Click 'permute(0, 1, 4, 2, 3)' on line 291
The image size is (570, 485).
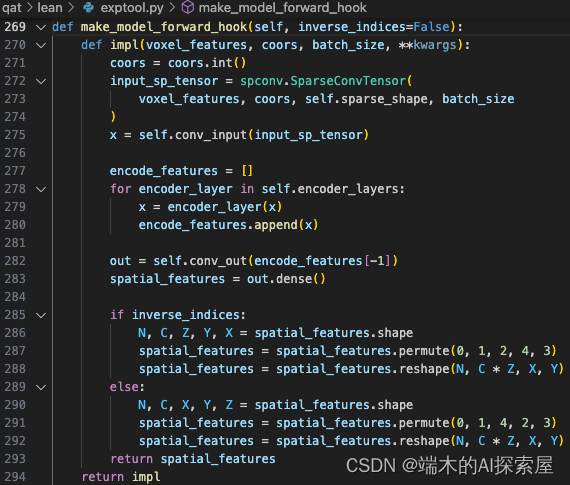click(478, 423)
